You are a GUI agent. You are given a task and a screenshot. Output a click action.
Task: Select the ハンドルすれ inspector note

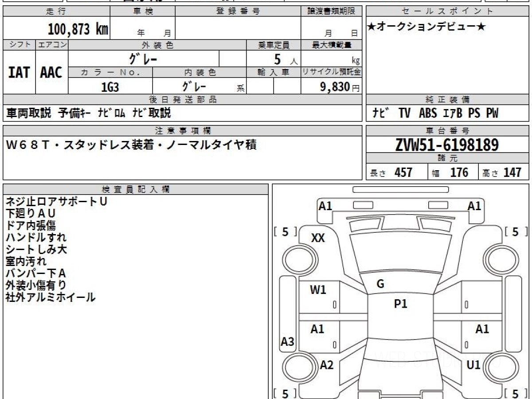click(x=36, y=238)
